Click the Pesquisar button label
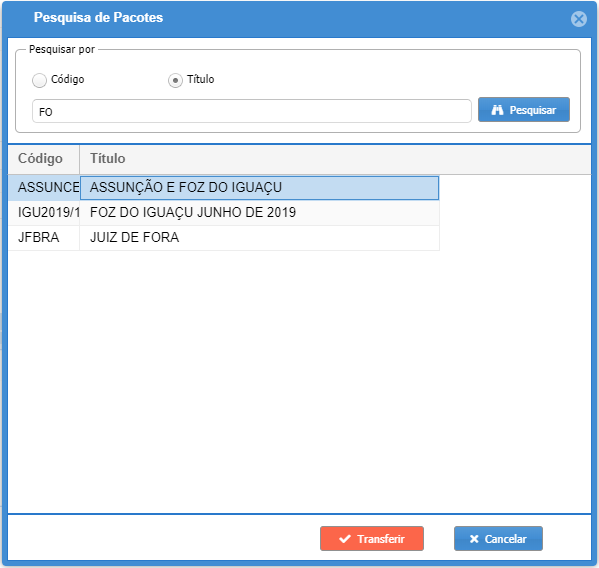 tap(533, 110)
